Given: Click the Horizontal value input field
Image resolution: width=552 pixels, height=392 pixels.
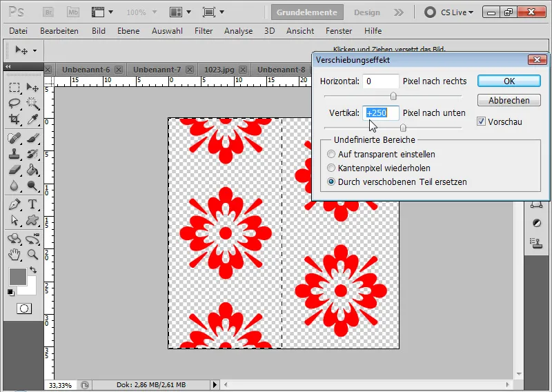Looking at the screenshot, I should pyautogui.click(x=381, y=81).
